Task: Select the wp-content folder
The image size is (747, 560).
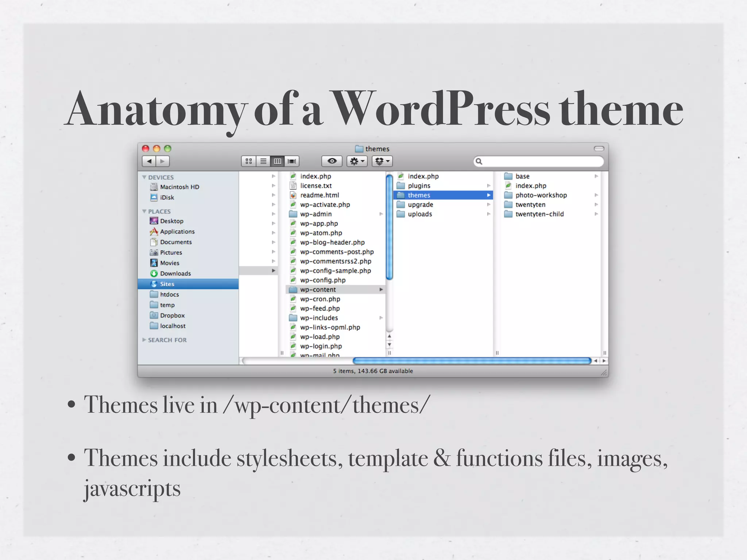Action: pos(336,289)
